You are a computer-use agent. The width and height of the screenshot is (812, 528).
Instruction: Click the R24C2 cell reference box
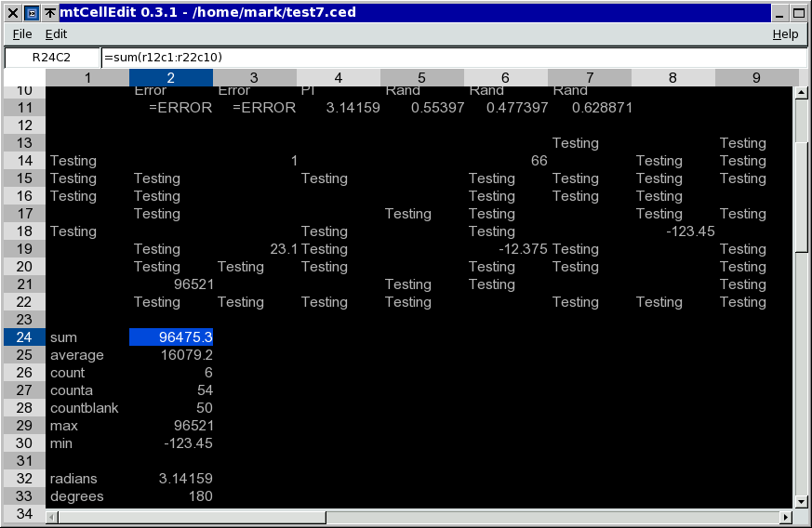[x=51, y=58]
